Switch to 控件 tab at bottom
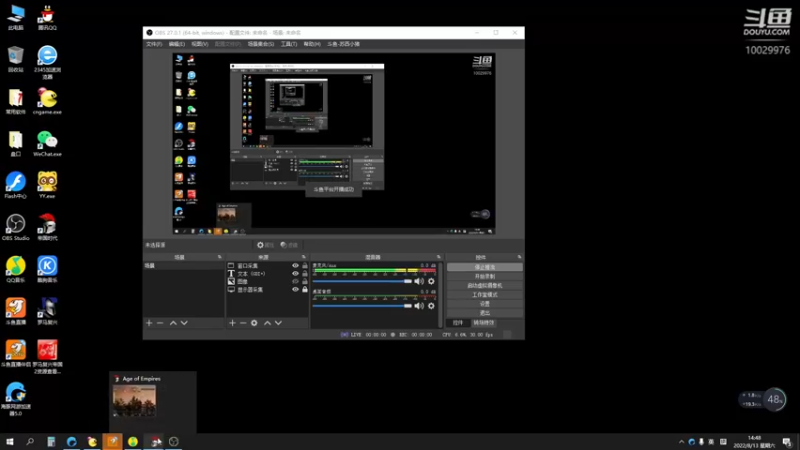The image size is (800, 450). tap(458, 322)
